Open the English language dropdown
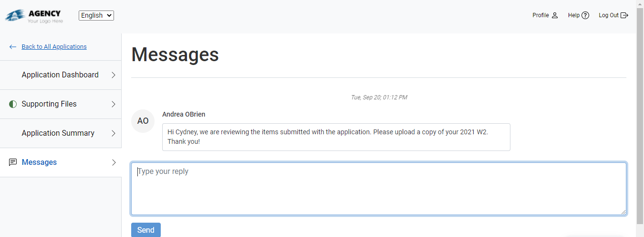 pos(96,15)
